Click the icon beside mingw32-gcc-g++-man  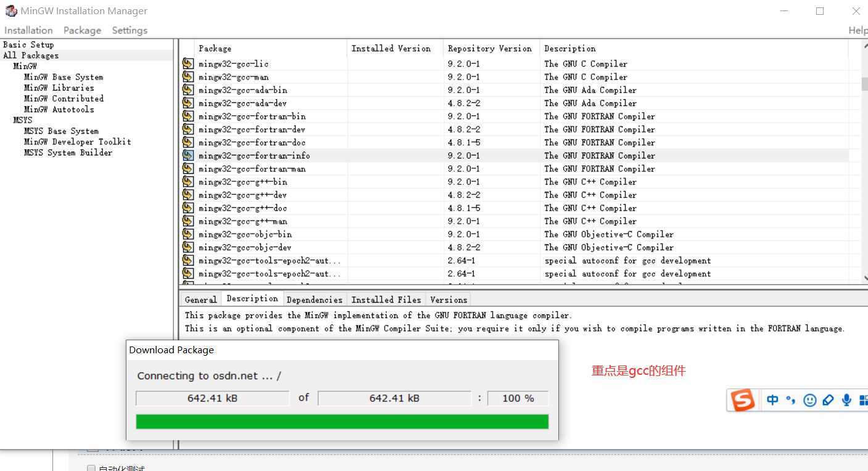[x=188, y=221]
